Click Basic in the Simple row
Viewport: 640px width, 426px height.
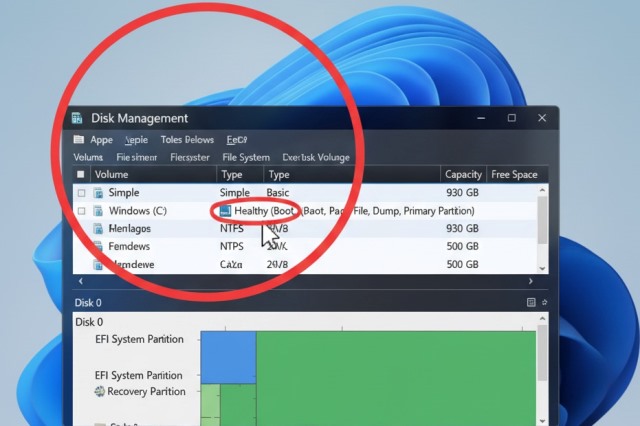click(x=278, y=193)
